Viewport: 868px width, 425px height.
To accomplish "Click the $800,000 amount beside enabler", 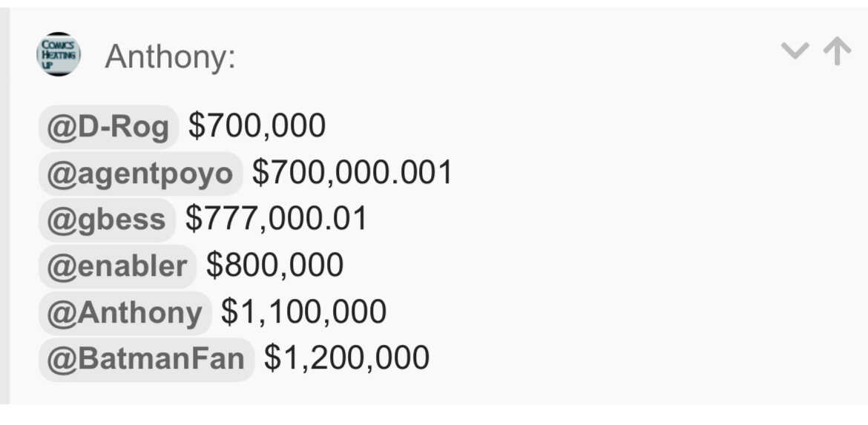I will tap(274, 266).
